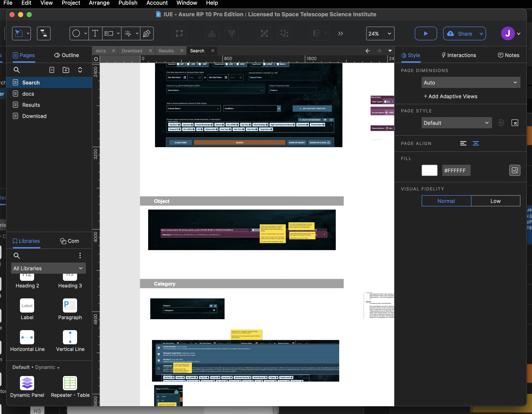Open the libraries options three-dot menu
The height and width of the screenshot is (414, 532).
80,255
